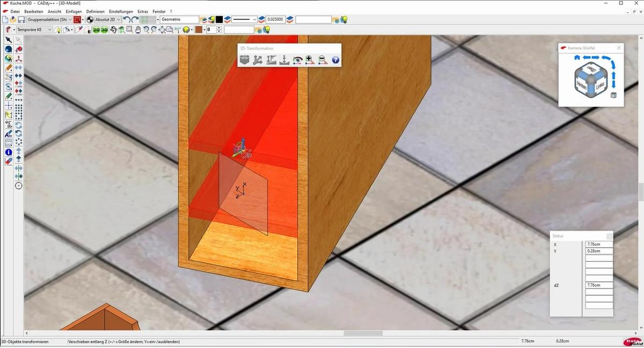
Task: Select the eraser tool in left toolbar
Action: click(9, 161)
